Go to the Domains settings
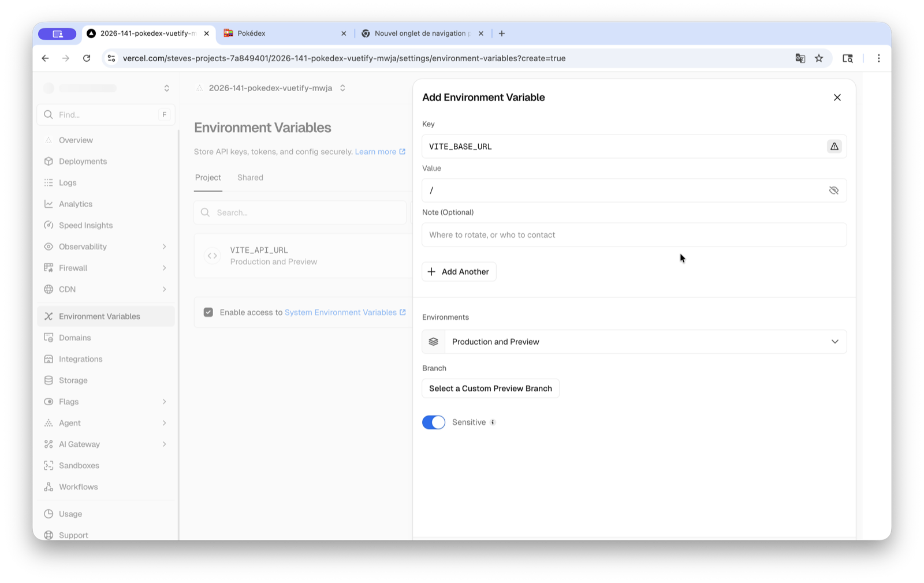Image resolution: width=924 pixels, height=583 pixels. 74,337
